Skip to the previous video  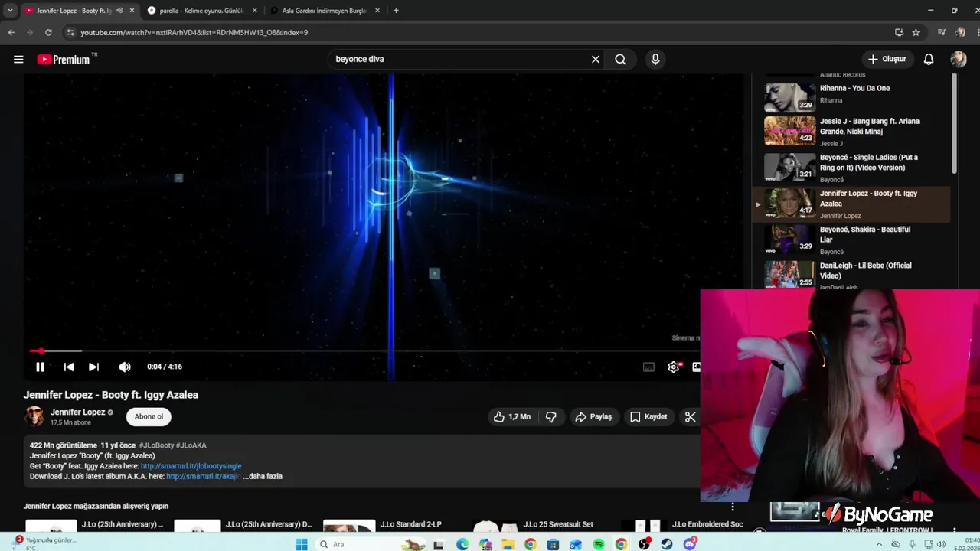coord(69,367)
